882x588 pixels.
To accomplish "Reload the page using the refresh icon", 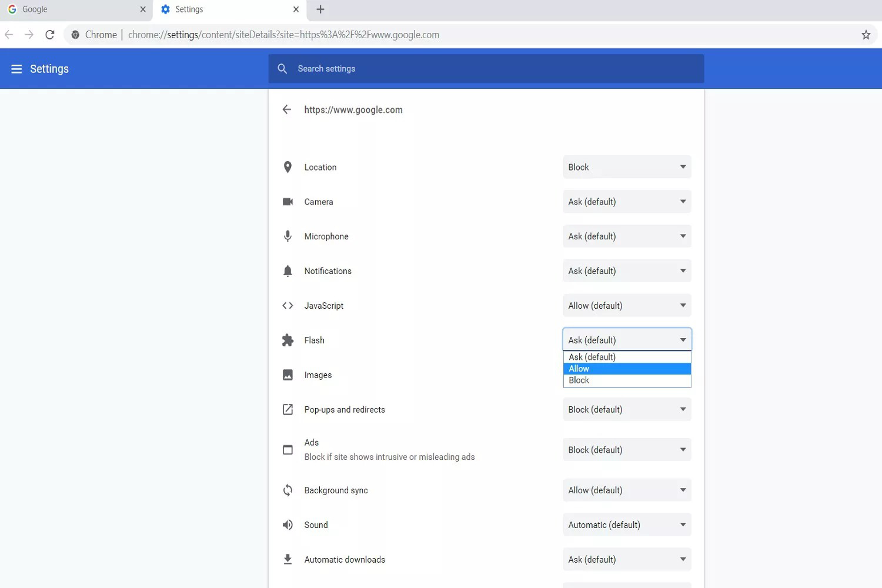I will tap(50, 35).
